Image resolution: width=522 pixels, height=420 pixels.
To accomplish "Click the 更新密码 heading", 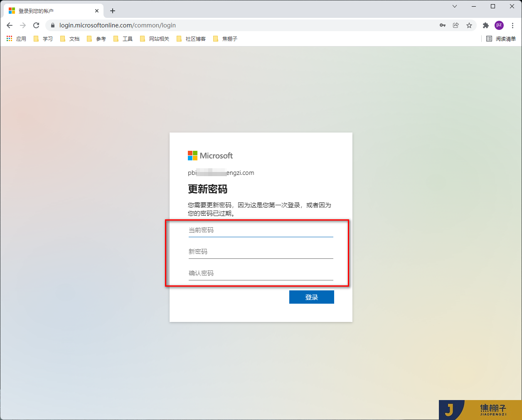I will 208,189.
